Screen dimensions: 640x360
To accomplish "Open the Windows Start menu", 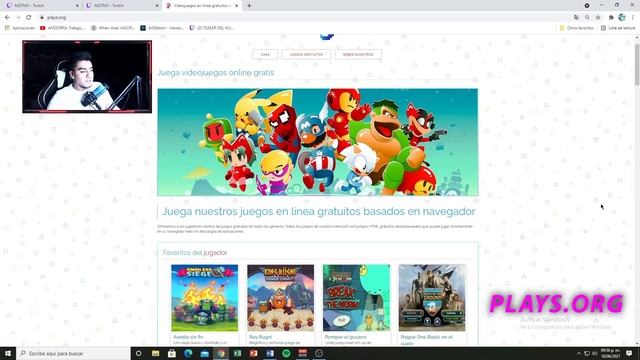I will [x=8, y=353].
